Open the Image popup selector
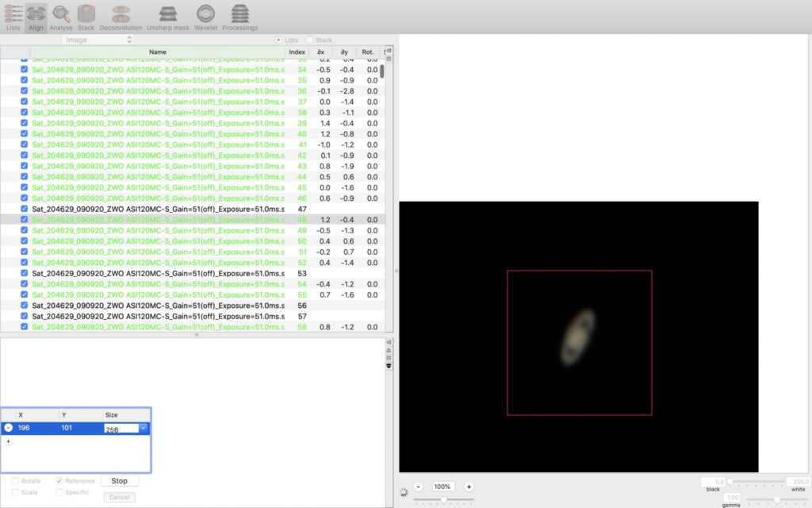This screenshot has width=812, height=508. 98,40
